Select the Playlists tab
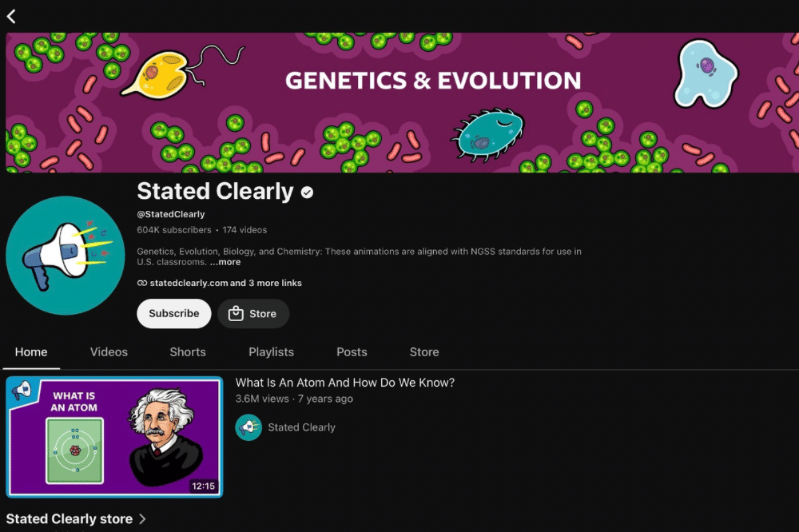 coord(271,352)
